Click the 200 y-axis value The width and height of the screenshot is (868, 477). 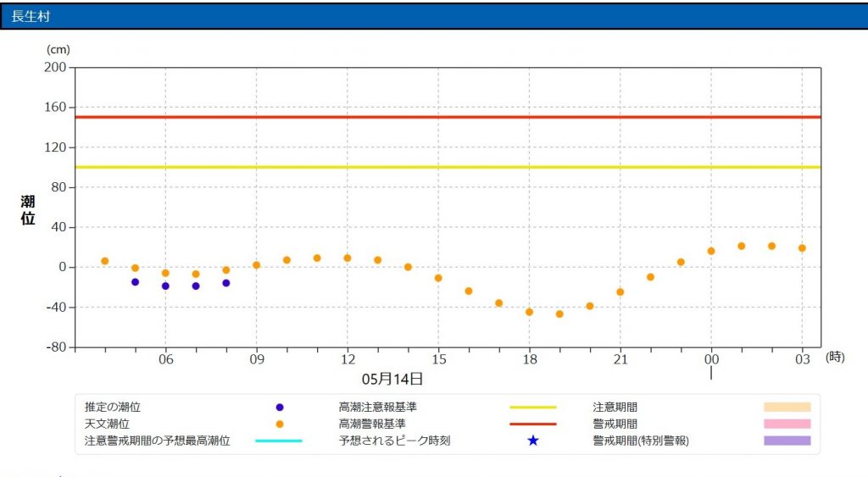[55, 67]
